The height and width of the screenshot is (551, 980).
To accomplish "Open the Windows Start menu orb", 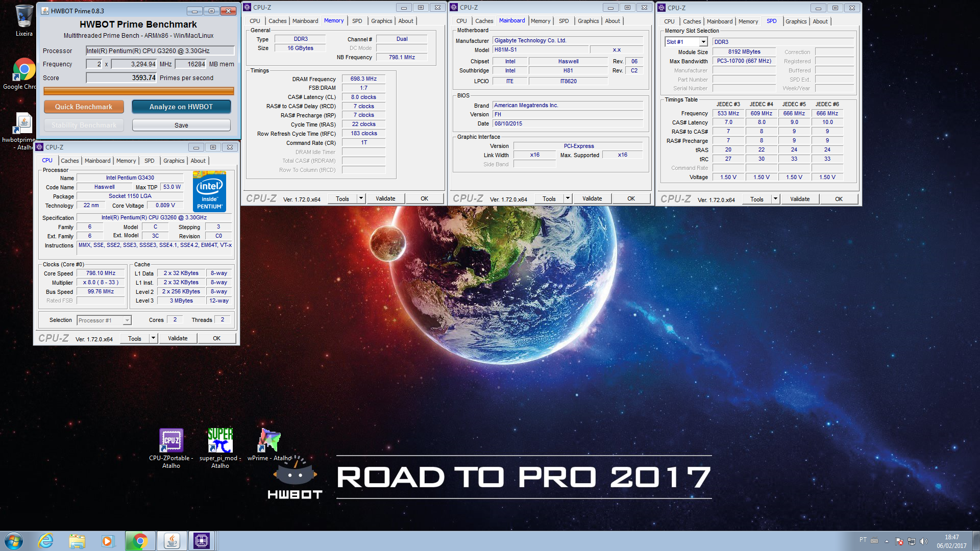I will pyautogui.click(x=14, y=541).
